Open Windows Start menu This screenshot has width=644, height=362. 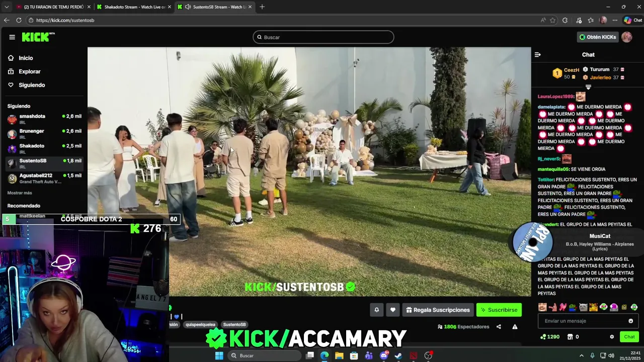coord(219,355)
